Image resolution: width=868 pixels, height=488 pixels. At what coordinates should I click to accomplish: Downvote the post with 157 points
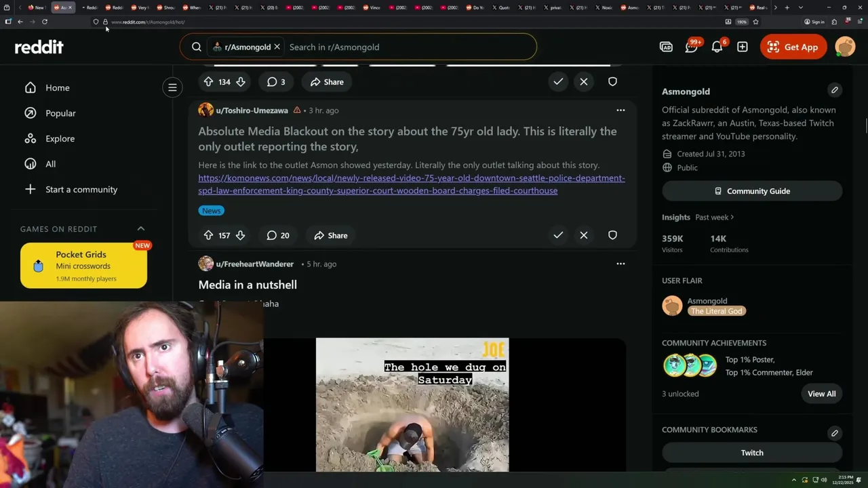241,235
